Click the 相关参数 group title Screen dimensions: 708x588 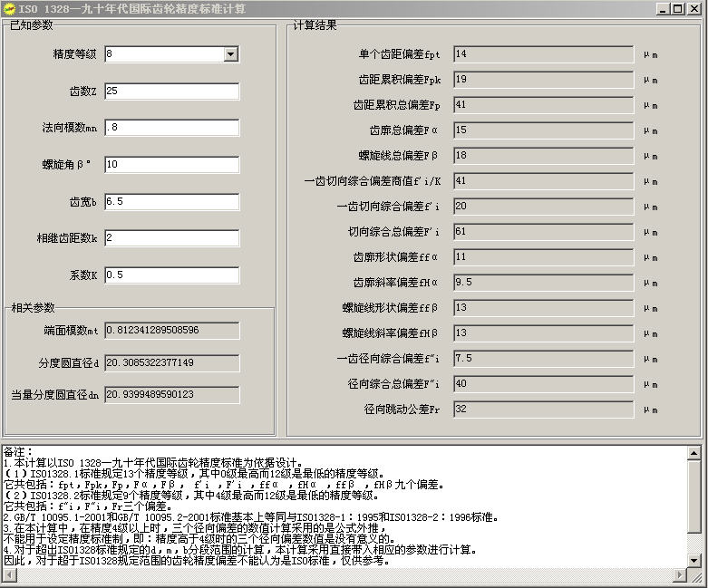[x=33, y=308]
